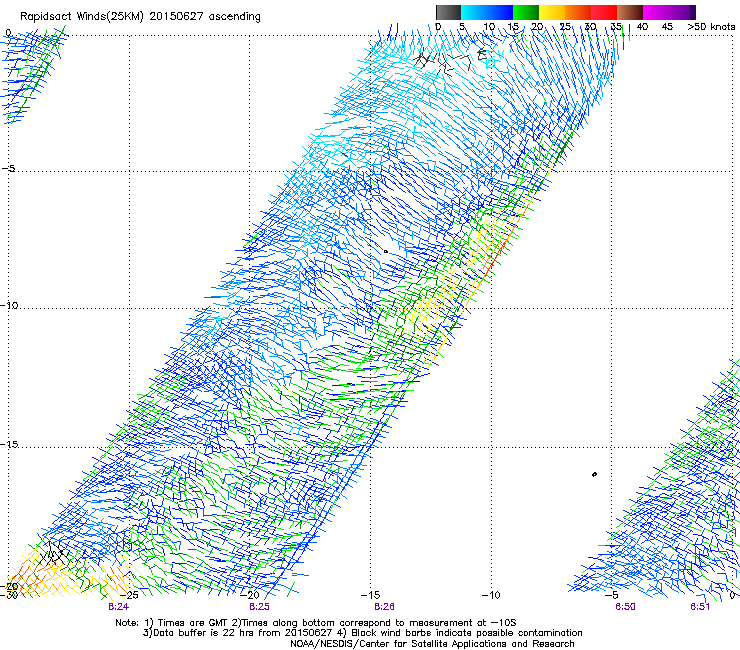
Task: Click the 'Times are GMT' note line
Action: (316, 623)
